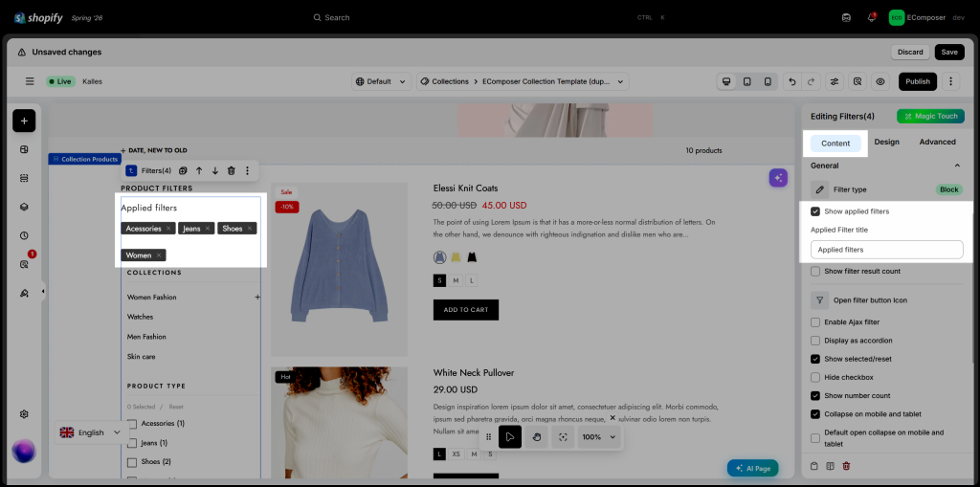The width and height of the screenshot is (980, 487).
Task: Open the 100% zoom dropdown
Action: (x=599, y=437)
